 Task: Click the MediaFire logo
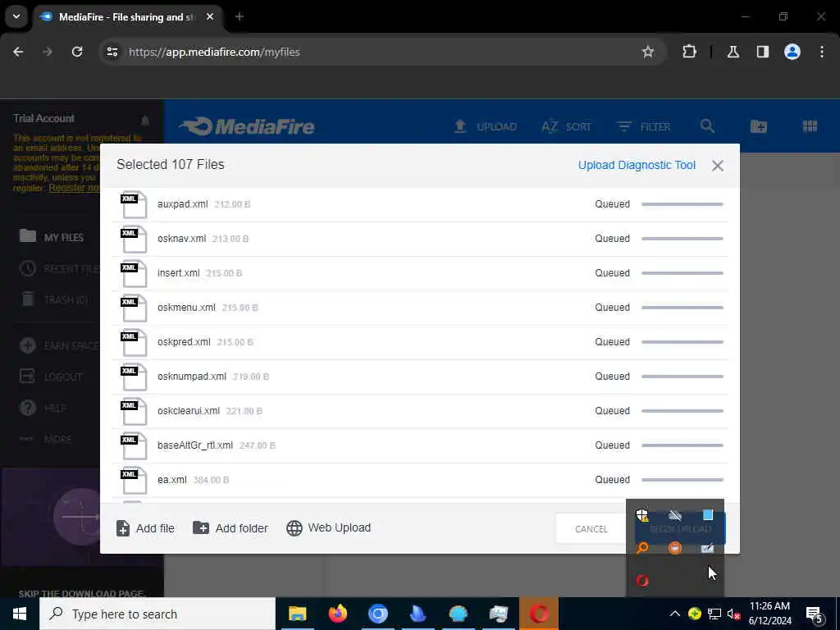click(x=247, y=126)
